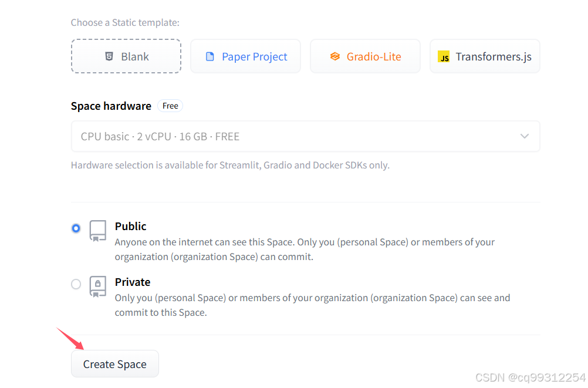Click the Private locked book icon
The width and height of the screenshot is (588, 388).
tap(98, 286)
